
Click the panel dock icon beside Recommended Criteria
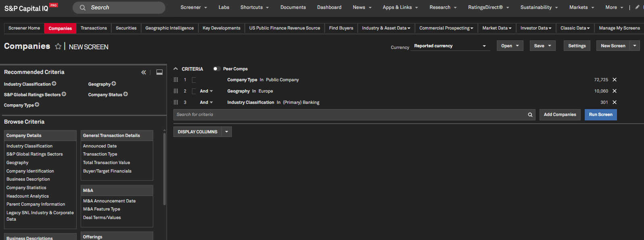pyautogui.click(x=159, y=72)
